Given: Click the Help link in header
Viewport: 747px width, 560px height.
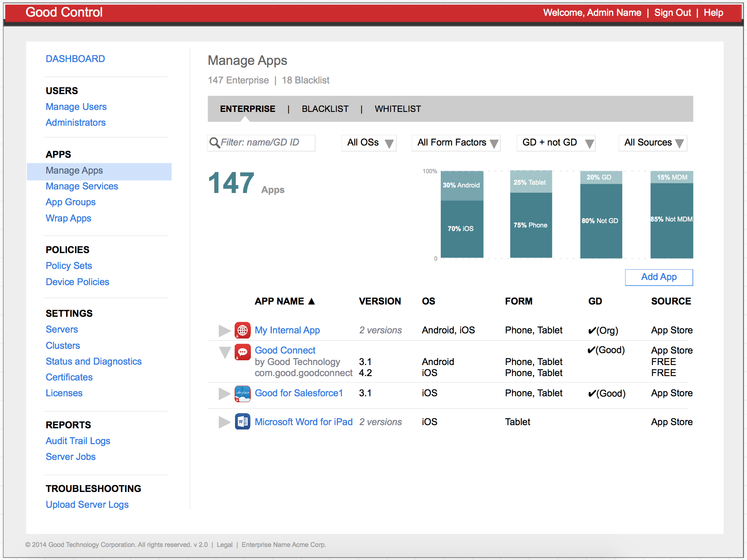Looking at the screenshot, I should click(713, 13).
